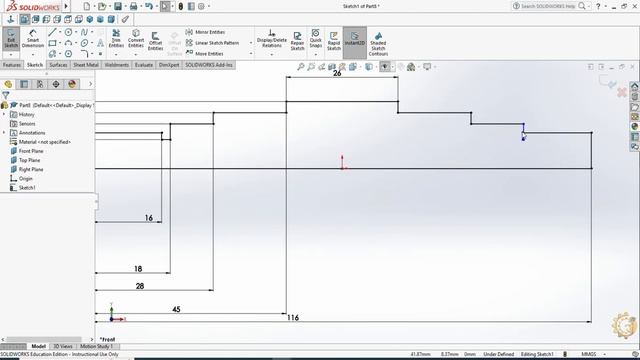Choose the Sketch Fillet tool
This screenshot has height=360, width=640.
[84, 53]
